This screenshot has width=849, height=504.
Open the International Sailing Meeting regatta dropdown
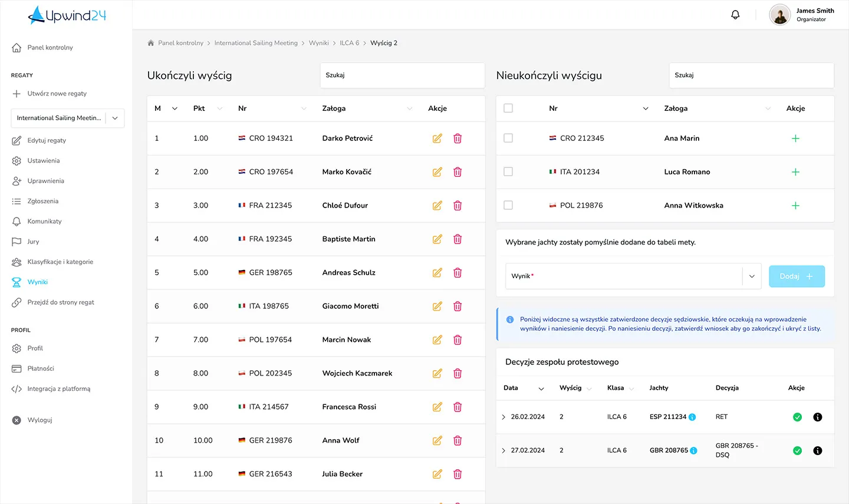click(x=68, y=118)
